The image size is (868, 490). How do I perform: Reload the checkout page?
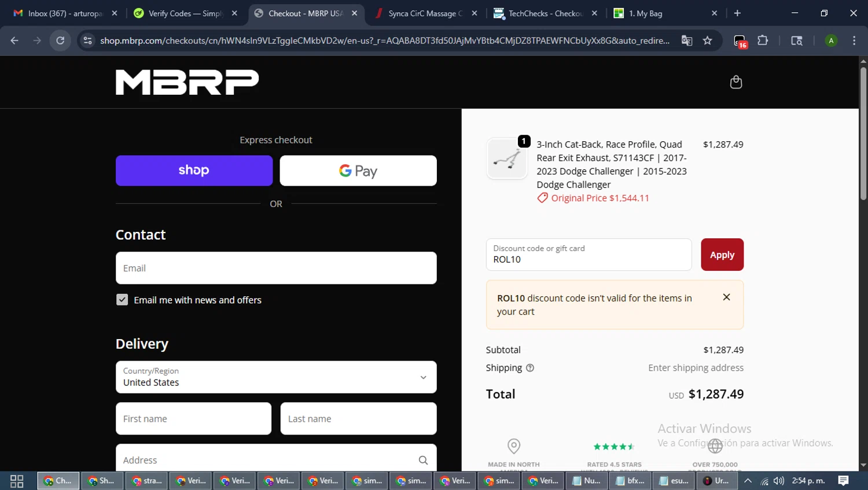tap(60, 40)
